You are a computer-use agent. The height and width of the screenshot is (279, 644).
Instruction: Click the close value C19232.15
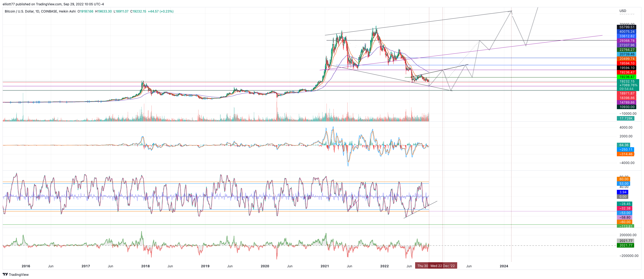[x=138, y=11]
